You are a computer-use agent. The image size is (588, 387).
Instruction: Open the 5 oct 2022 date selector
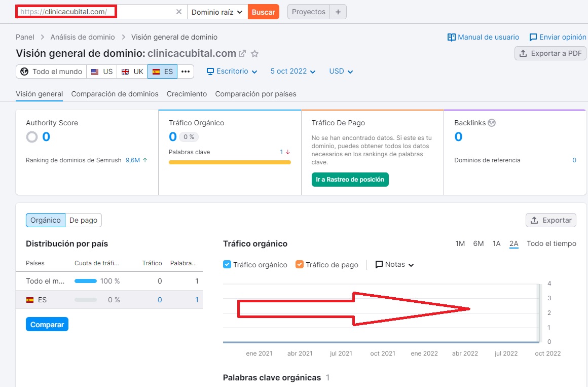coord(293,72)
